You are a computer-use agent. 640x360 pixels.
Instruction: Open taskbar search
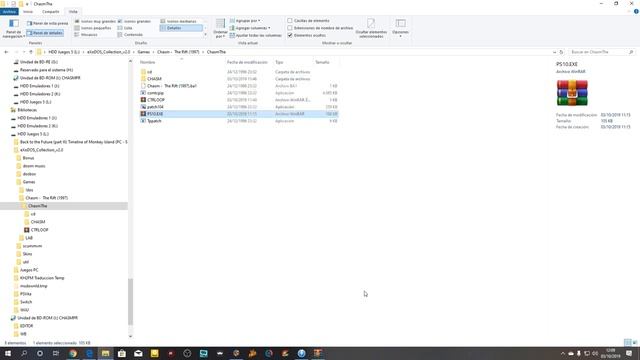click(24, 353)
